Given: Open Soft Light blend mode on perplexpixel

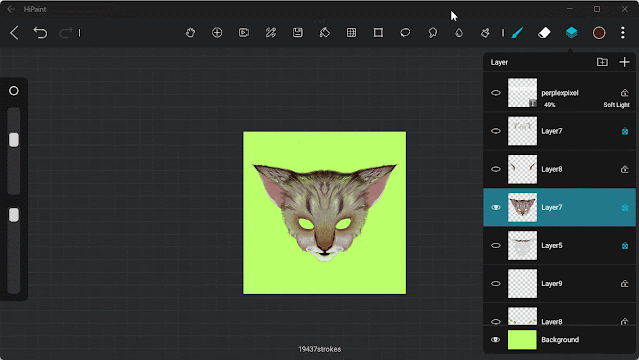Looking at the screenshot, I should 616,105.
